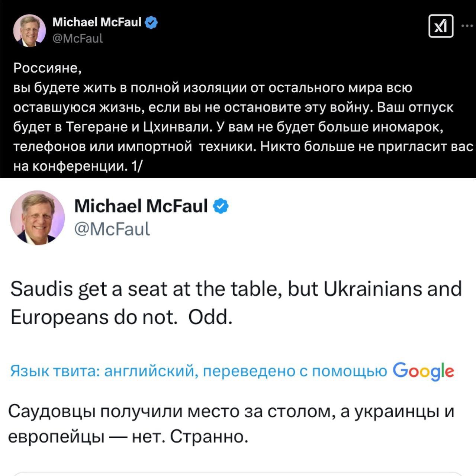
Task: Open Michael McFaul name in white tweet
Action: click(x=141, y=206)
